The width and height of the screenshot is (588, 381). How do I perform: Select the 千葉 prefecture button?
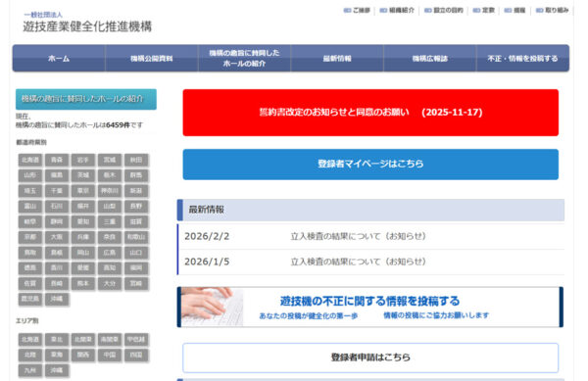(x=57, y=191)
